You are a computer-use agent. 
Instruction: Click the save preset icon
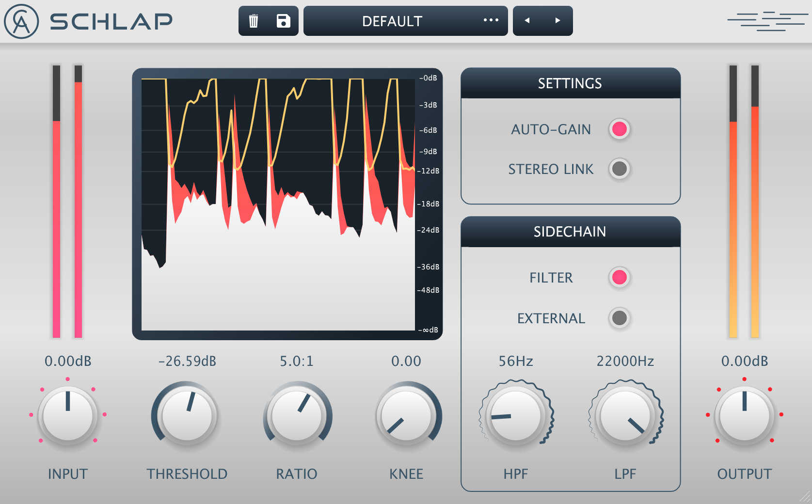[x=283, y=20]
